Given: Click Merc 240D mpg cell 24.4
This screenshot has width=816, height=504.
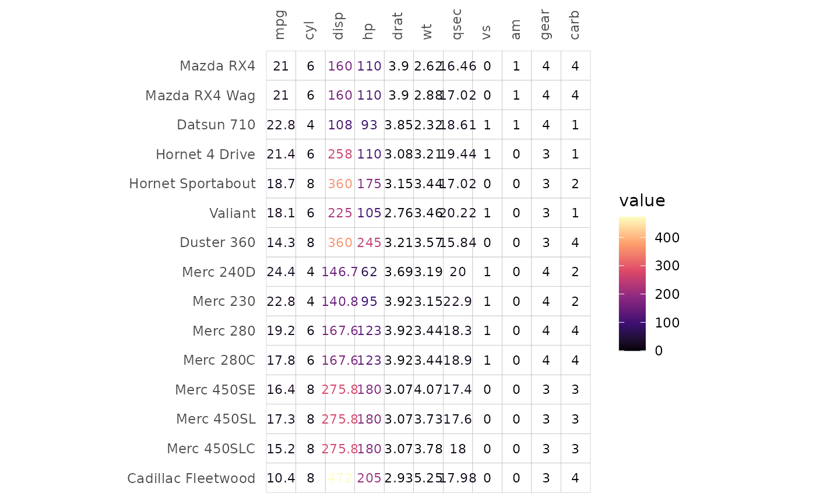Looking at the screenshot, I should (281, 272).
